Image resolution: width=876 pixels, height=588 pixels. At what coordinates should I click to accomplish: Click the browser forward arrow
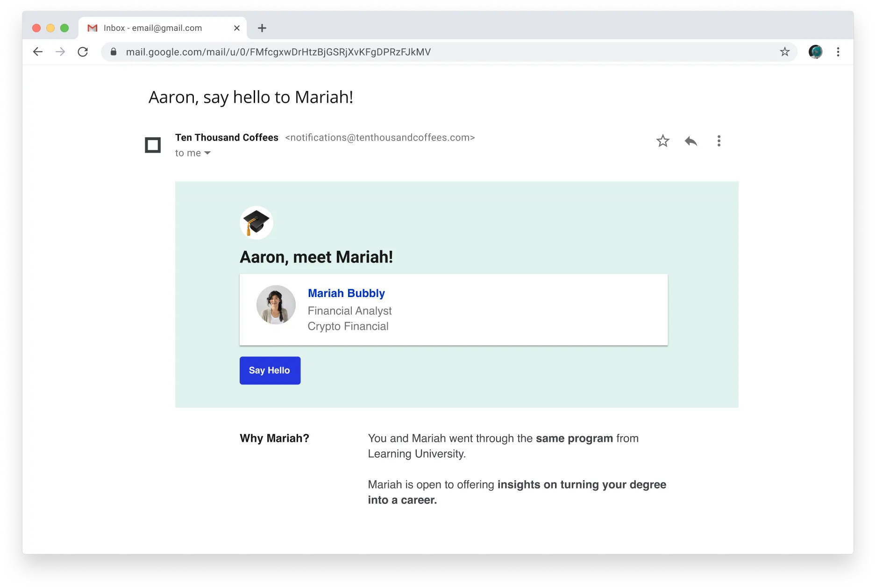coord(60,52)
